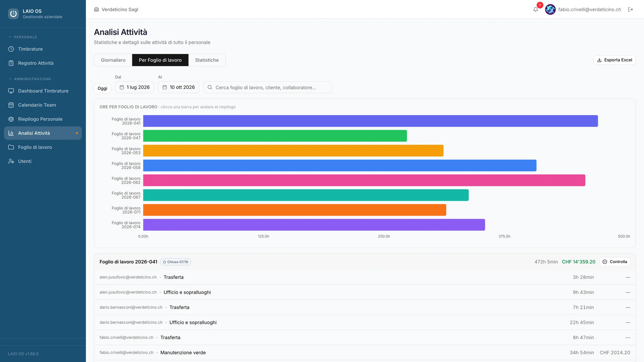The width and height of the screenshot is (644, 362).
Task: Select the Per Foglio di lavoro tab
Action: (160, 60)
